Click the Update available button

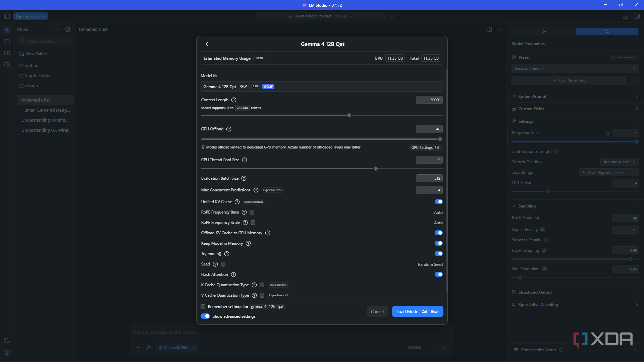[x=31, y=16]
